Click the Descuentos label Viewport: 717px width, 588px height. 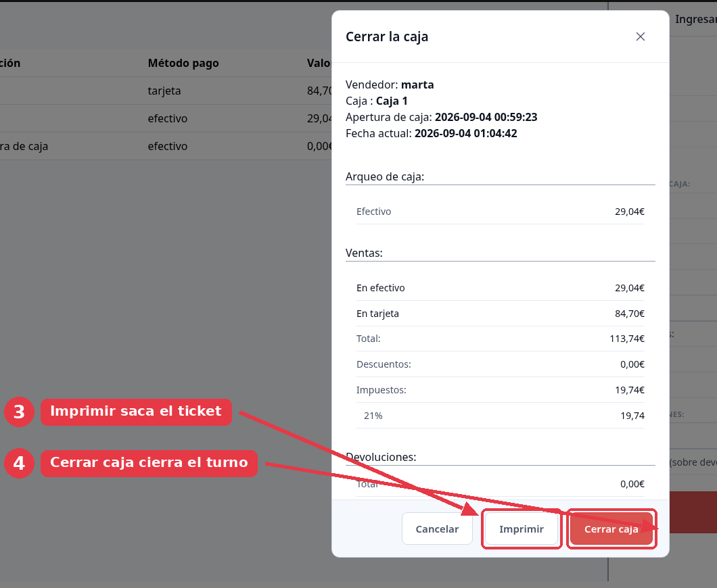[x=384, y=364]
